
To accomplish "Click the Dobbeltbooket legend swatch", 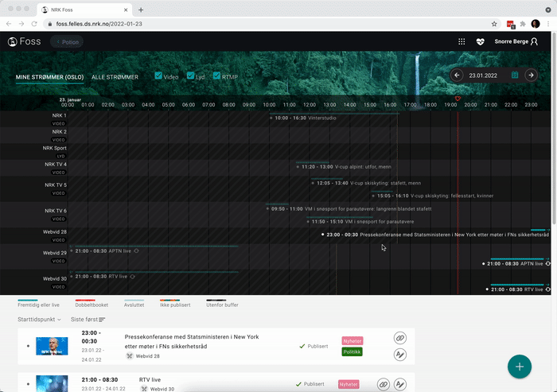I will point(85,301).
